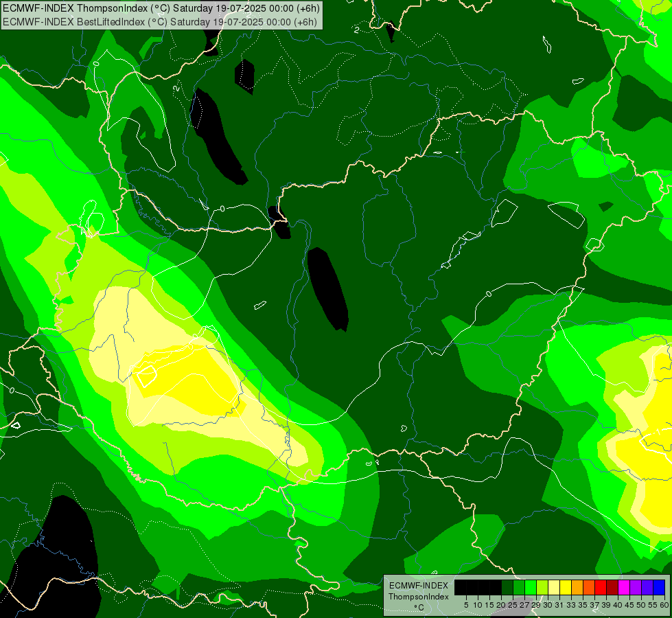The height and width of the screenshot is (618, 672).
Task: Select the dark green 20–25 legend swatch
Action: pyautogui.click(x=507, y=587)
